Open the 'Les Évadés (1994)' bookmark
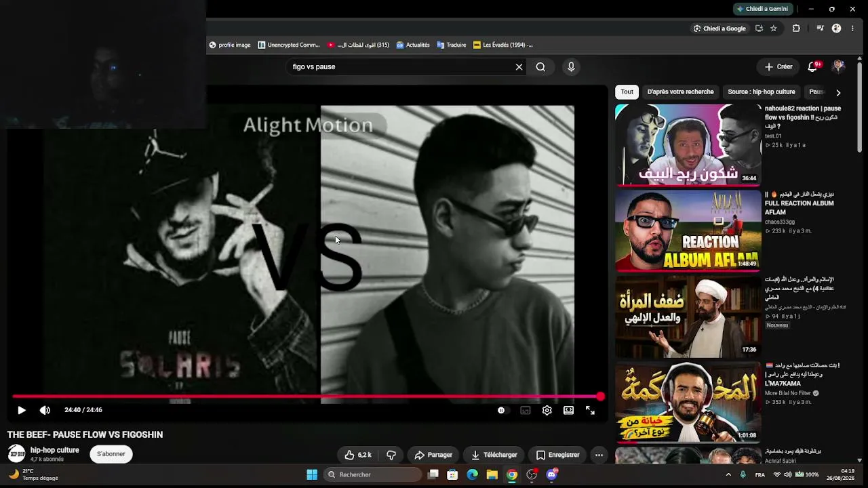The image size is (868, 488). pos(503,45)
